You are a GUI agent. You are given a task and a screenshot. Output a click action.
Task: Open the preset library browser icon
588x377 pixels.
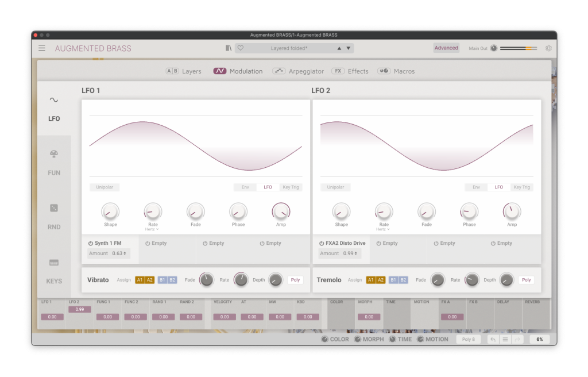tap(229, 48)
